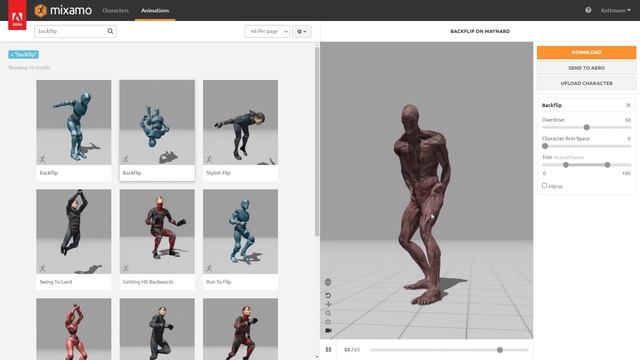Viewport: 640px width, 360px height.
Task: Open the Kottmann account menu
Action: [616, 10]
